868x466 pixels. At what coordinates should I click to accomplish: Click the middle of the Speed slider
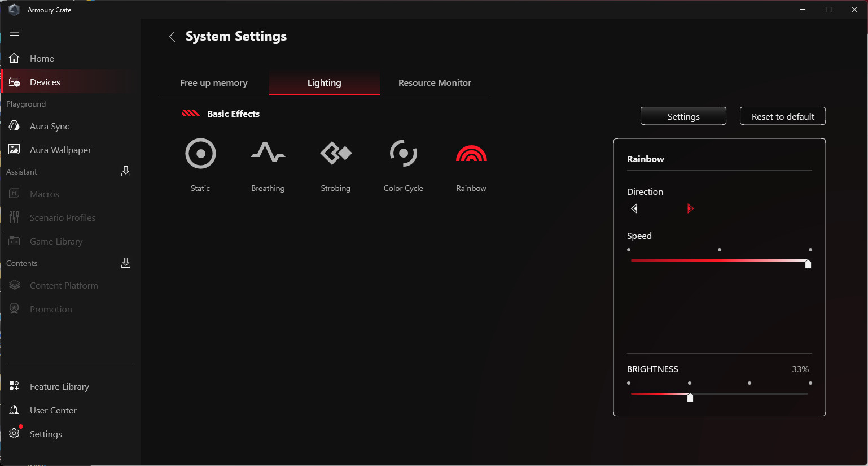[720, 260]
